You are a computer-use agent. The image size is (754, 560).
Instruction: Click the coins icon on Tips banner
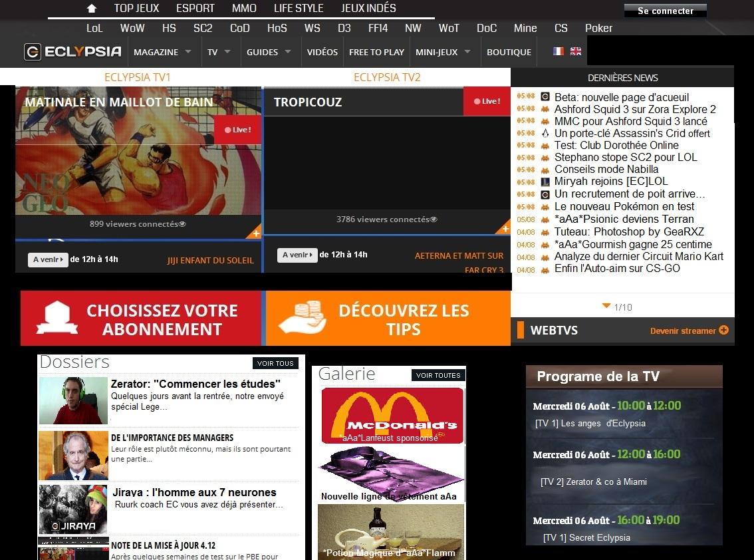305,317
